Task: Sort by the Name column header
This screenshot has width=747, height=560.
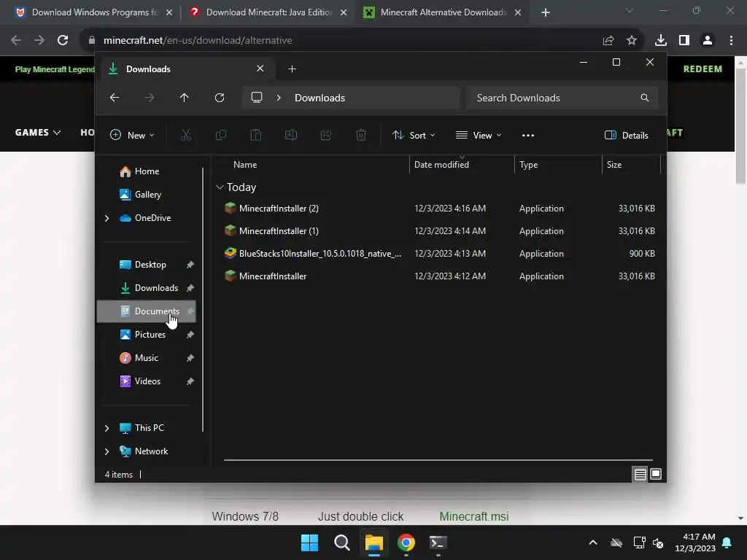Action: 245,165
